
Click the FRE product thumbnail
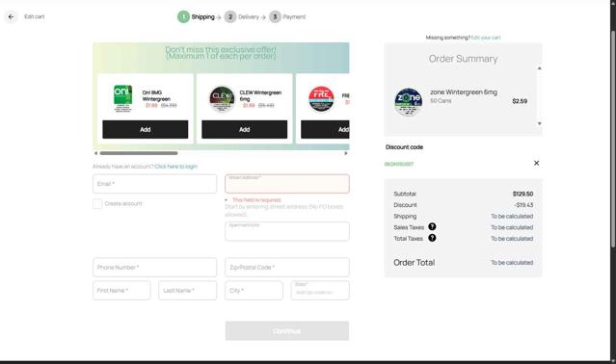tap(321, 99)
